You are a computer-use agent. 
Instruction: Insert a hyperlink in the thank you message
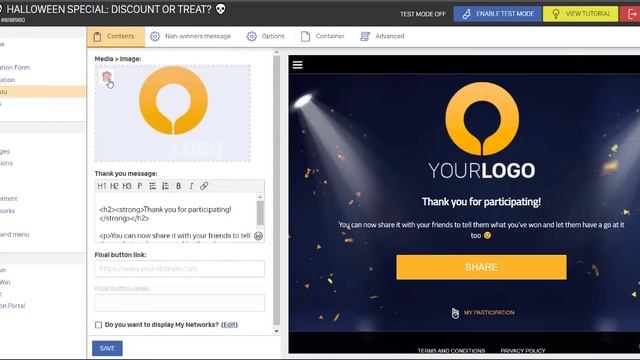pyautogui.click(x=204, y=186)
